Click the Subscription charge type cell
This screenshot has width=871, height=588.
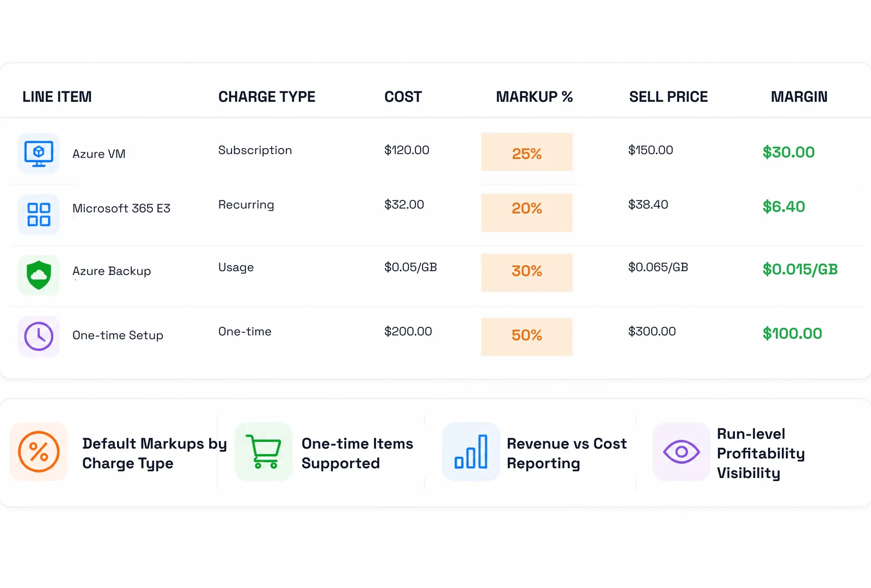(255, 150)
